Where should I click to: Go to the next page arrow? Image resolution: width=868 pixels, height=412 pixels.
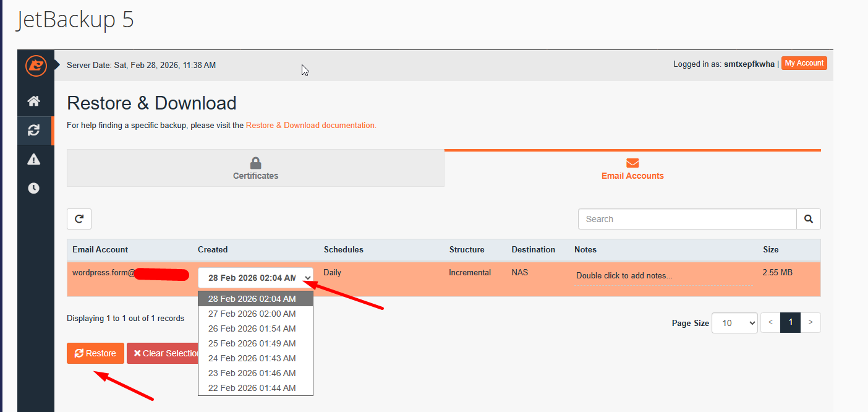tap(810, 322)
